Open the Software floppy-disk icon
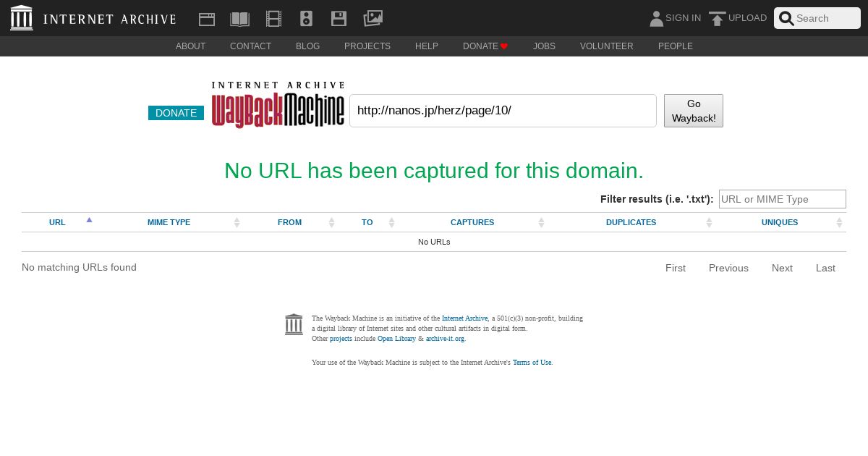This screenshot has height=456, width=868. pyautogui.click(x=339, y=19)
